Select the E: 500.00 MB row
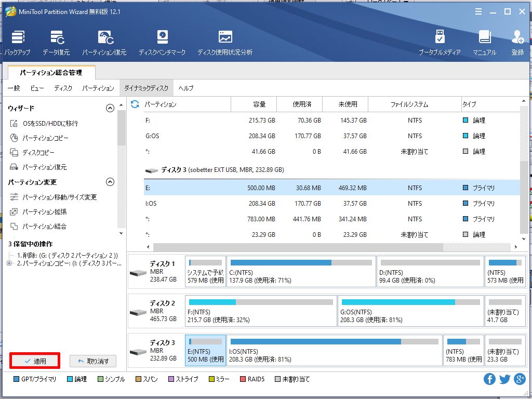 click(x=332, y=188)
